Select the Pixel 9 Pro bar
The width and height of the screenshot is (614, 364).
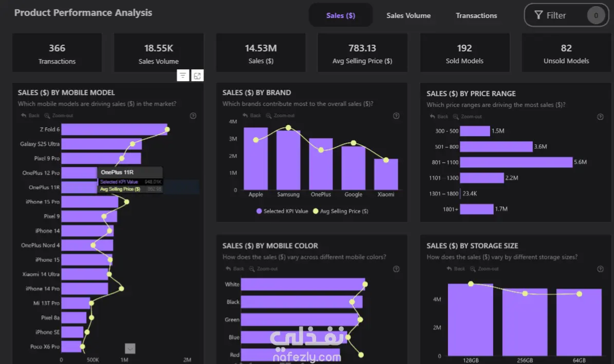(101, 159)
